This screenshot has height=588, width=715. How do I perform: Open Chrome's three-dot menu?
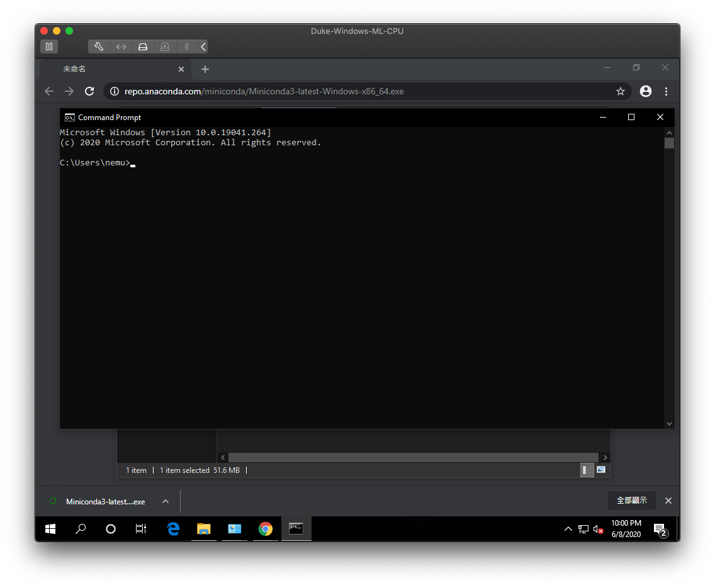coord(666,91)
